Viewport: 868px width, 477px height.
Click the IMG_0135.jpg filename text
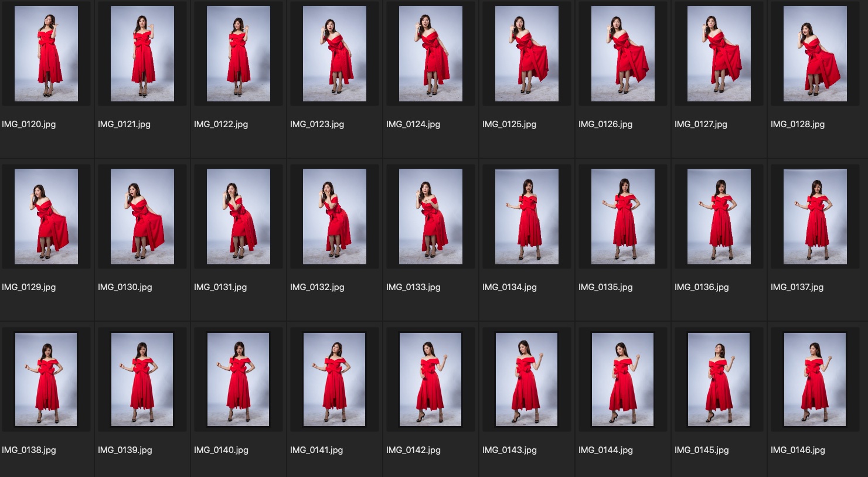pyautogui.click(x=605, y=287)
